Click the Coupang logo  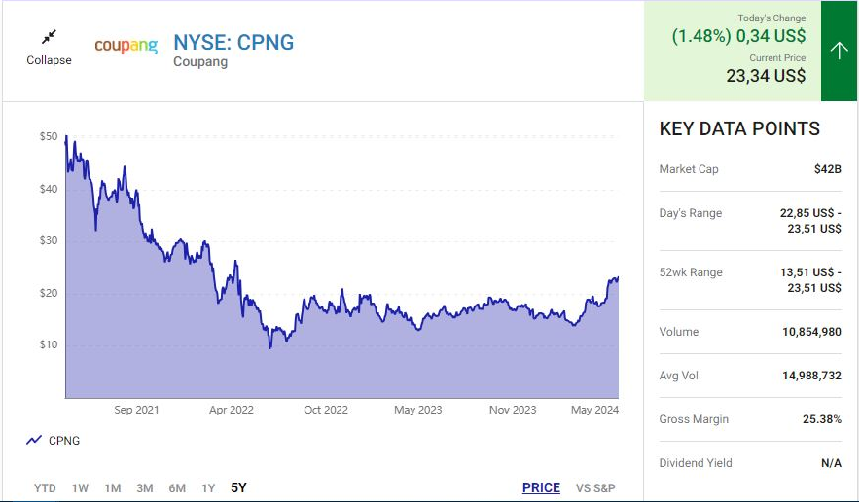point(126,46)
